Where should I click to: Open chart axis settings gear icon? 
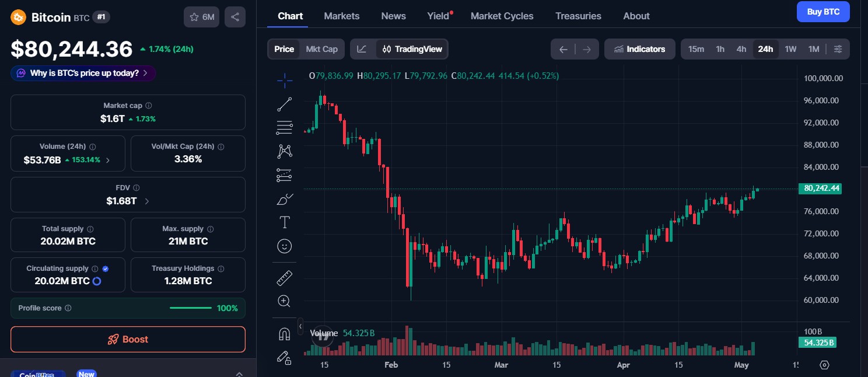(824, 365)
